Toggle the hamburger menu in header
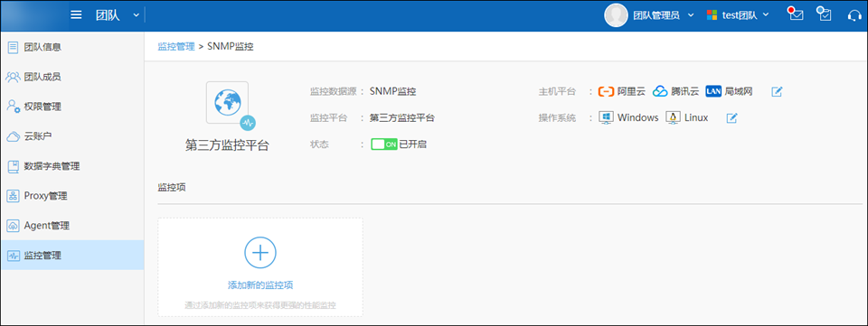 [76, 15]
